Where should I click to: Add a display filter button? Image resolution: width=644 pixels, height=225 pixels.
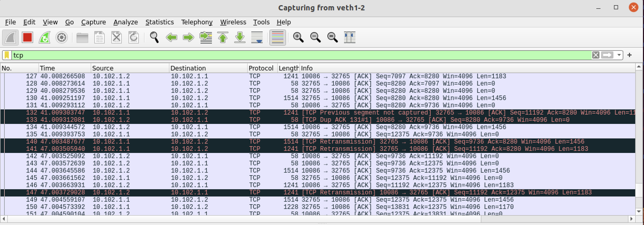click(x=629, y=55)
